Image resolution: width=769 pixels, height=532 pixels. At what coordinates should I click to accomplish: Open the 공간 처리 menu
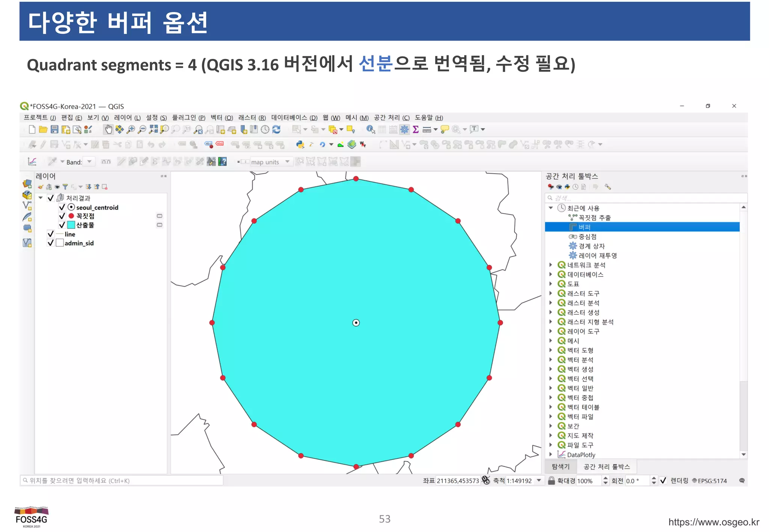pos(392,118)
